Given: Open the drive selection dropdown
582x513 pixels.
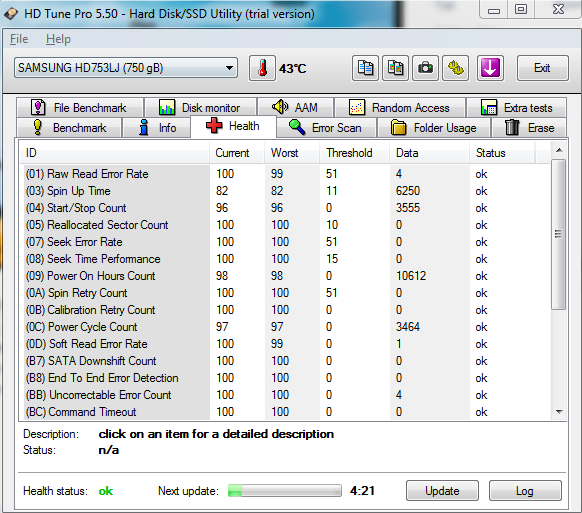Looking at the screenshot, I should 126,68.
